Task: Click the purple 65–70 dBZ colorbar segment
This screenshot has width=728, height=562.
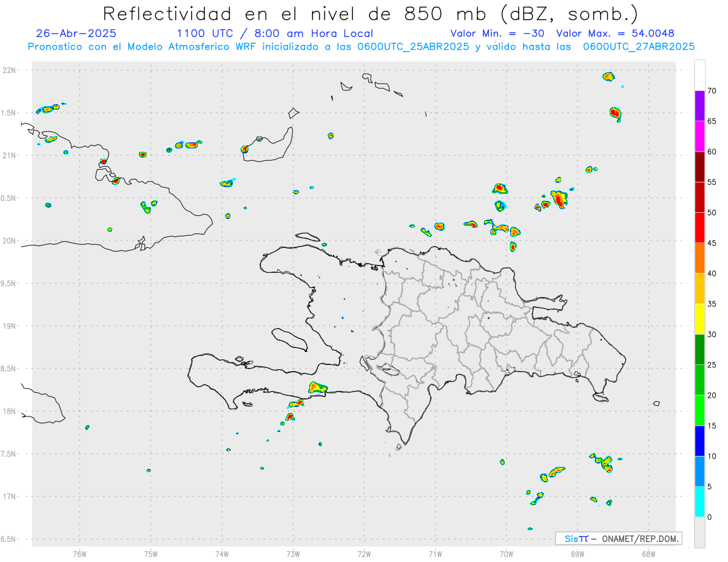Action: pos(699,106)
